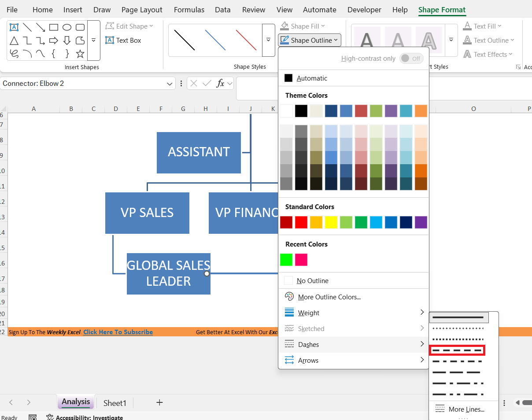Expand the WordArt styles gallery
532x420 pixels.
(x=451, y=40)
